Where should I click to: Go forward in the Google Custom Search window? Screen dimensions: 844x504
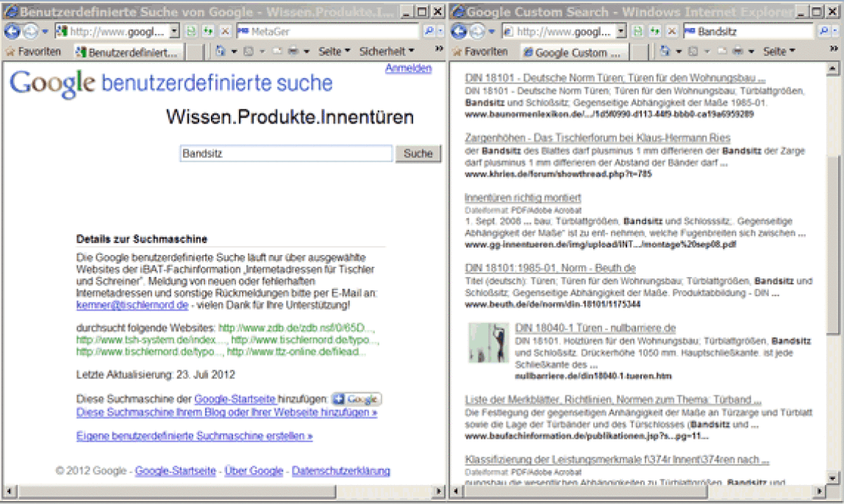point(477,32)
